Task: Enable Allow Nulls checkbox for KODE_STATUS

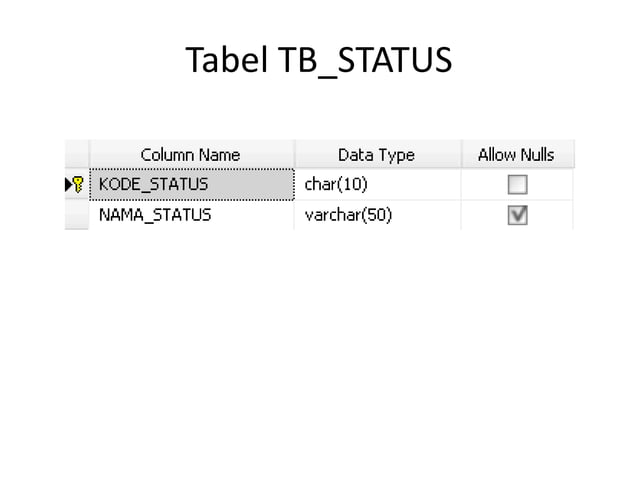Action: coord(517,185)
